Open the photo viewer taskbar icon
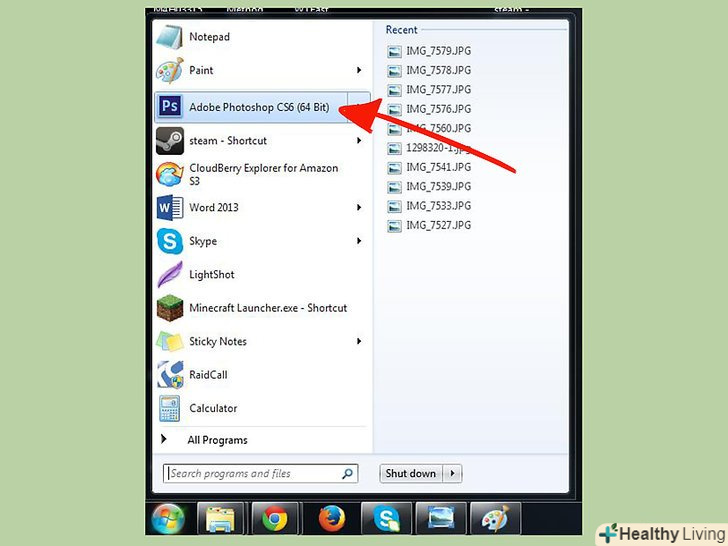The image size is (728, 546). tap(441, 519)
